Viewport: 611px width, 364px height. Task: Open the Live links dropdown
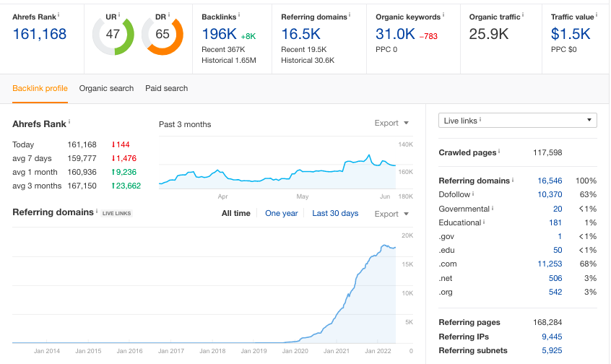(518, 121)
